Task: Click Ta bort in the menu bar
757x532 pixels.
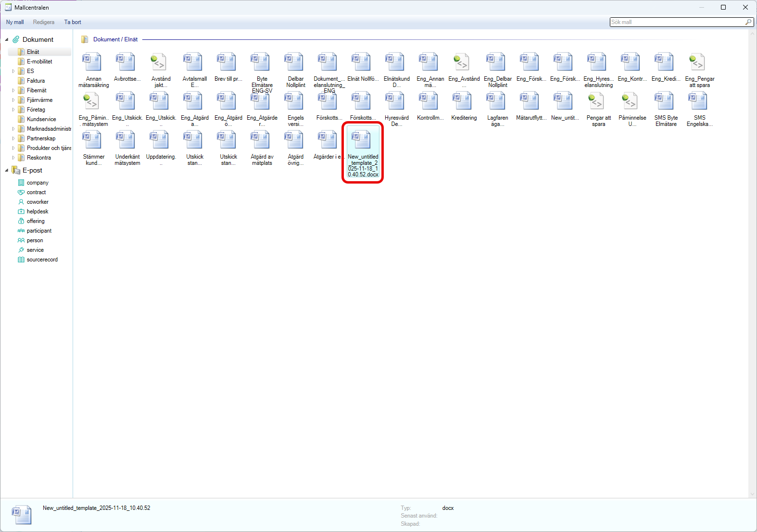Action: (73, 22)
